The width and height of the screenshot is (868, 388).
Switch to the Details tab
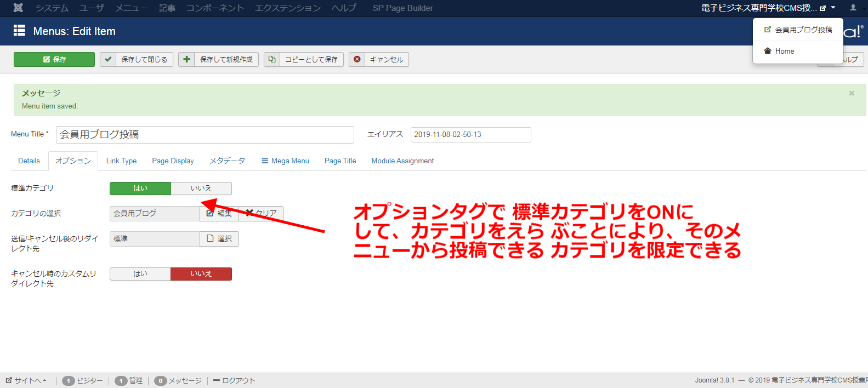[29, 161]
